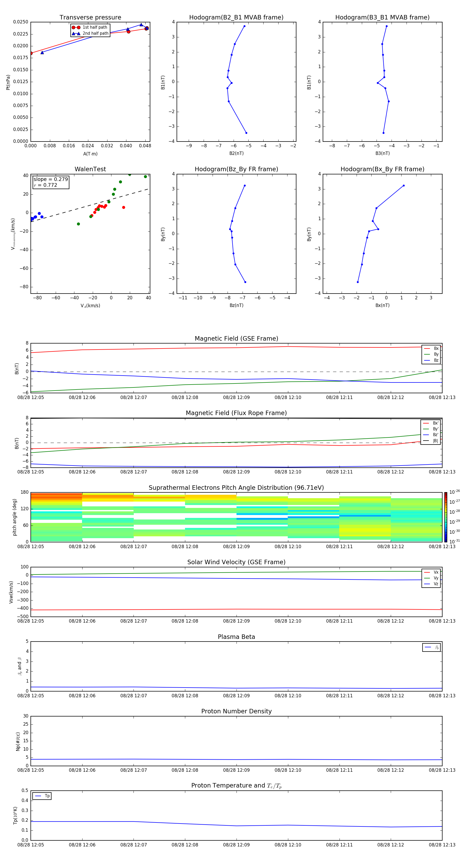This screenshot has height=868, width=473.
Task: Click 'Vx' in solar wind velocity legend
Action: [436, 572]
